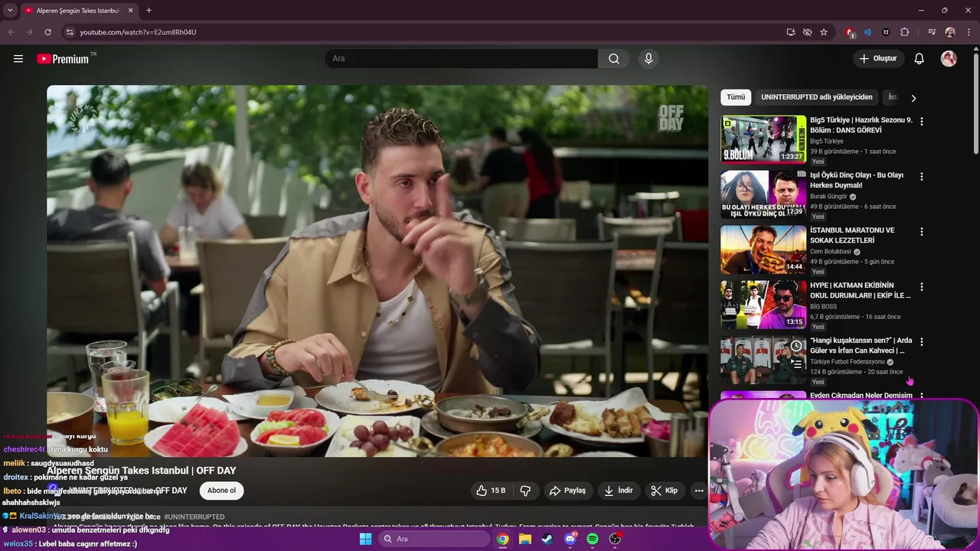The image size is (980, 551).
Task: Open YouTube notifications bell
Action: (x=920, y=59)
